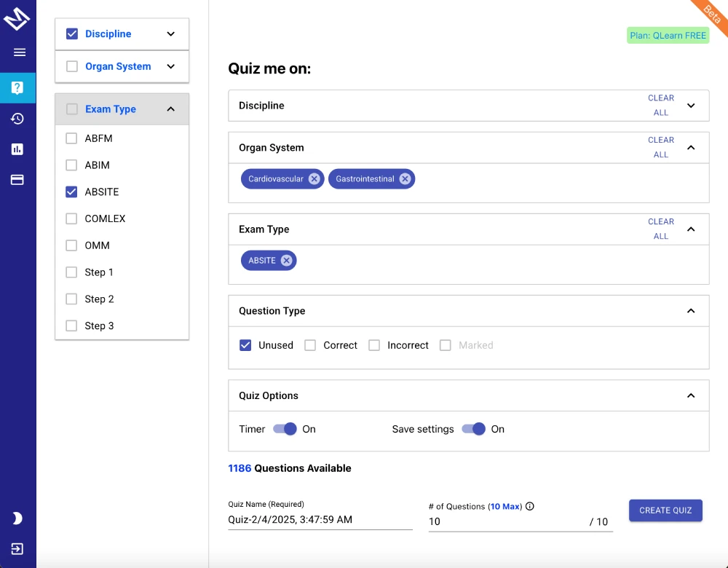728x568 pixels.
Task: Click the Beta corner ribbon
Action: point(712,14)
